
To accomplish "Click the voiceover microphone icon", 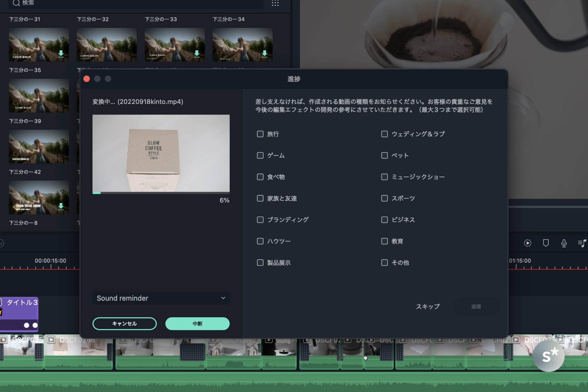I will click(564, 243).
